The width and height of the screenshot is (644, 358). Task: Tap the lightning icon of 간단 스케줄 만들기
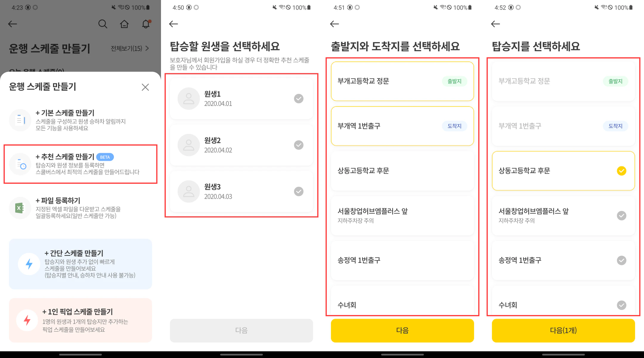[29, 264]
